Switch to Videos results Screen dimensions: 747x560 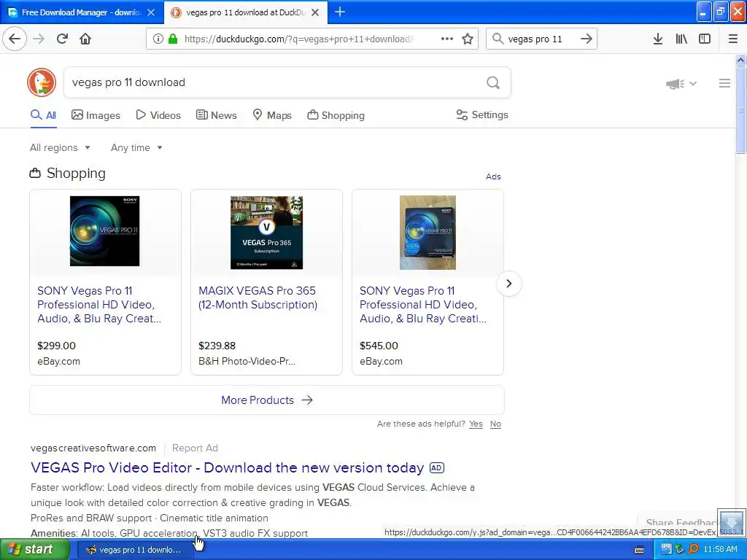coord(158,115)
